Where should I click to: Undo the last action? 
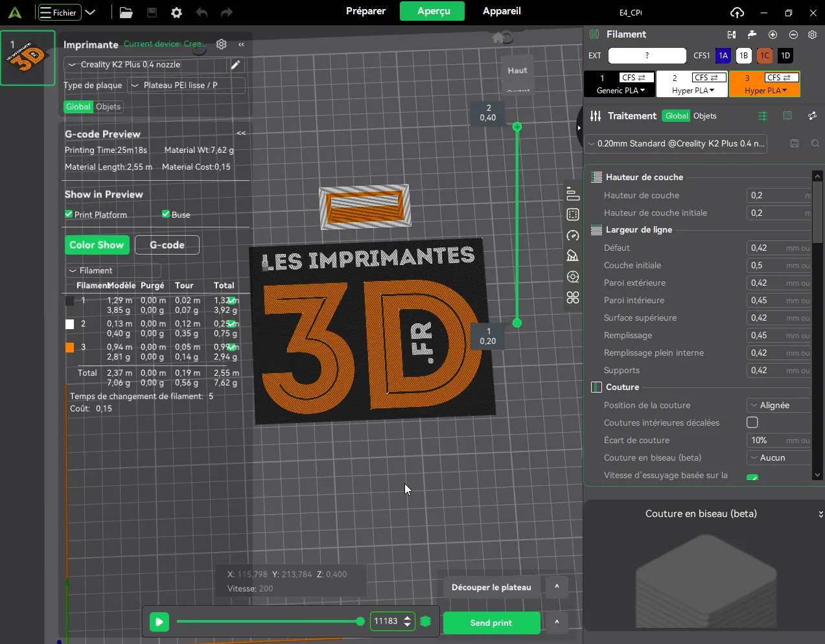[202, 12]
